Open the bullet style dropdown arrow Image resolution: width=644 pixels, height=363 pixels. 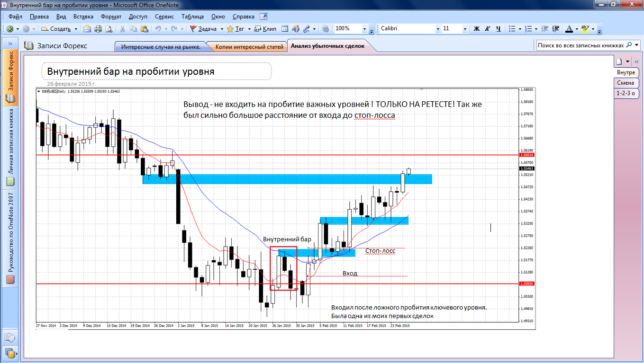(x=520, y=29)
